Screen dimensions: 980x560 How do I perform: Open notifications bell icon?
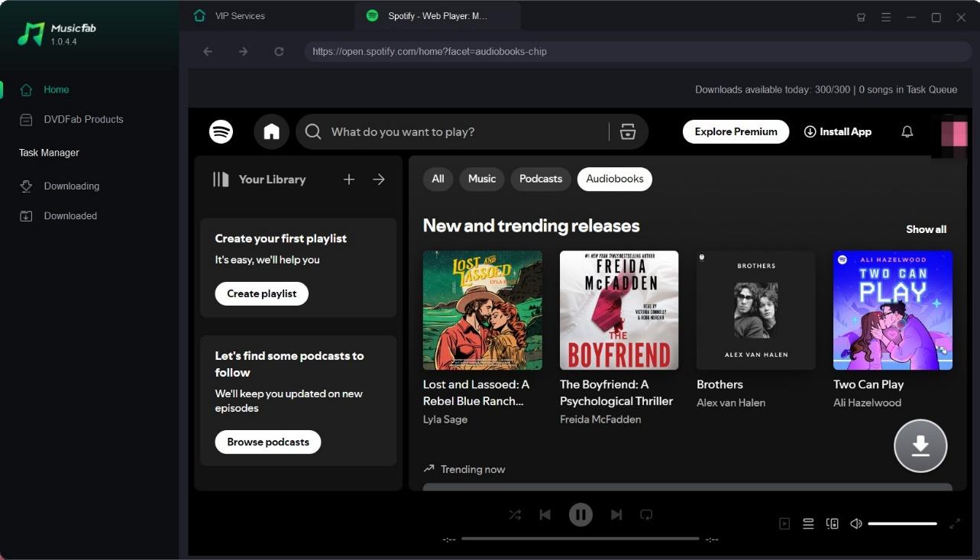pyautogui.click(x=907, y=131)
